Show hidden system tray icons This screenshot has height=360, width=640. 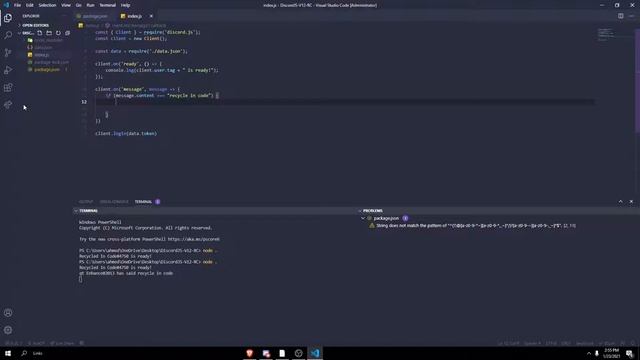(x=589, y=353)
